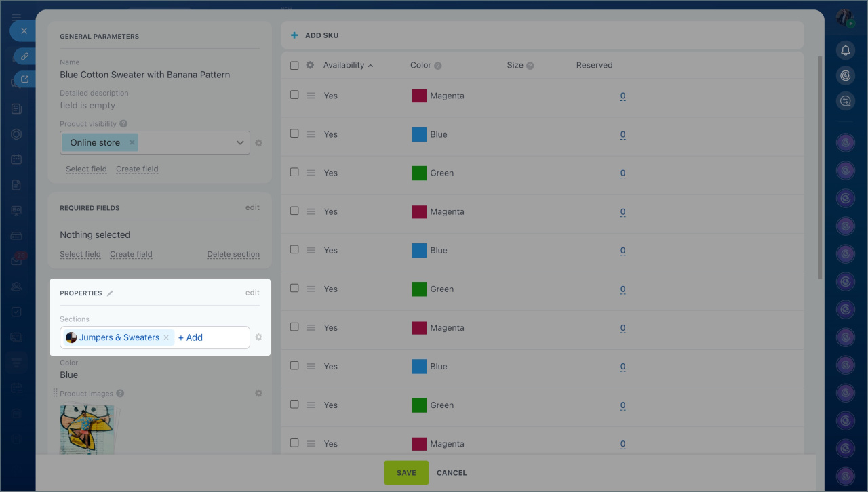Expand the Product visibility dropdown
The width and height of the screenshot is (868, 492).
tap(240, 143)
